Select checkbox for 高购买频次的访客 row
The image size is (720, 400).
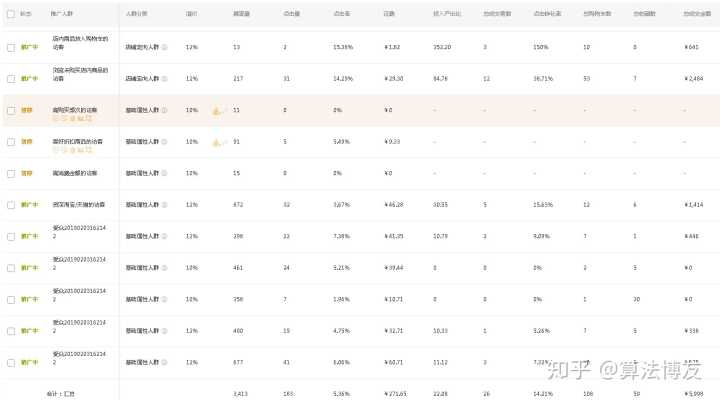10,110
